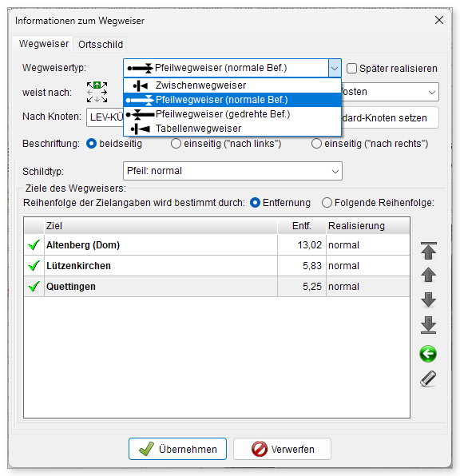
Task: Click the green checkmark of Quettingen
Action: [x=34, y=286]
